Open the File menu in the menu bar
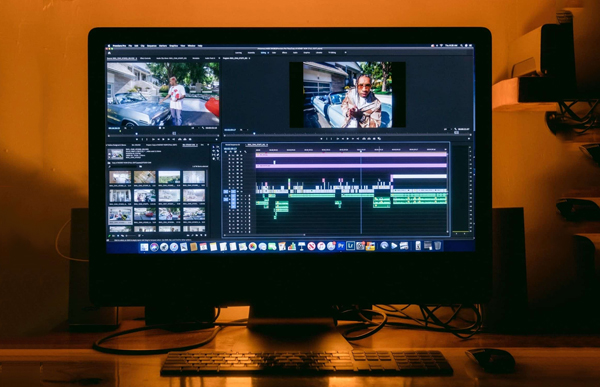 pyautogui.click(x=130, y=46)
